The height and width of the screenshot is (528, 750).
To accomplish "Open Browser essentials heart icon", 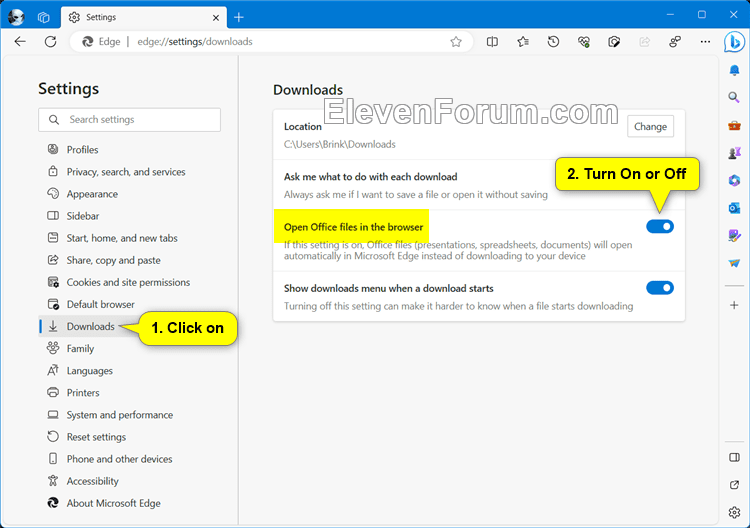I will [x=584, y=42].
